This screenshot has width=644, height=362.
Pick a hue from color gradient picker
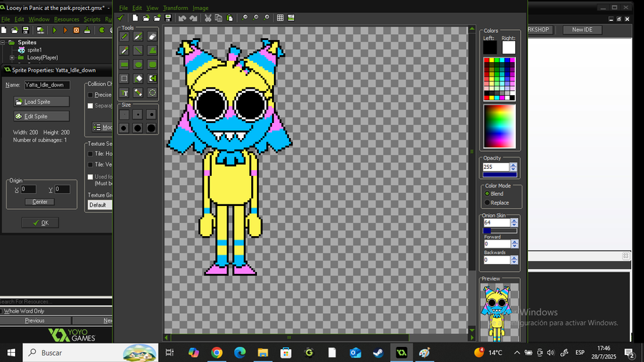pyautogui.click(x=499, y=126)
